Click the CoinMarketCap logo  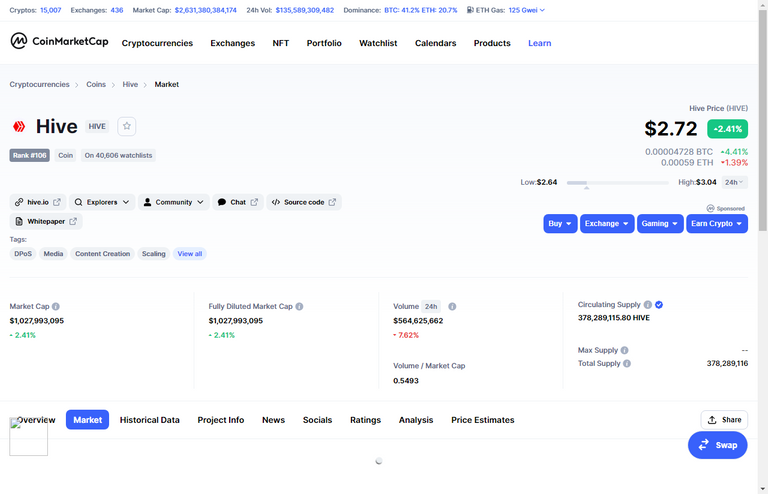click(59, 41)
